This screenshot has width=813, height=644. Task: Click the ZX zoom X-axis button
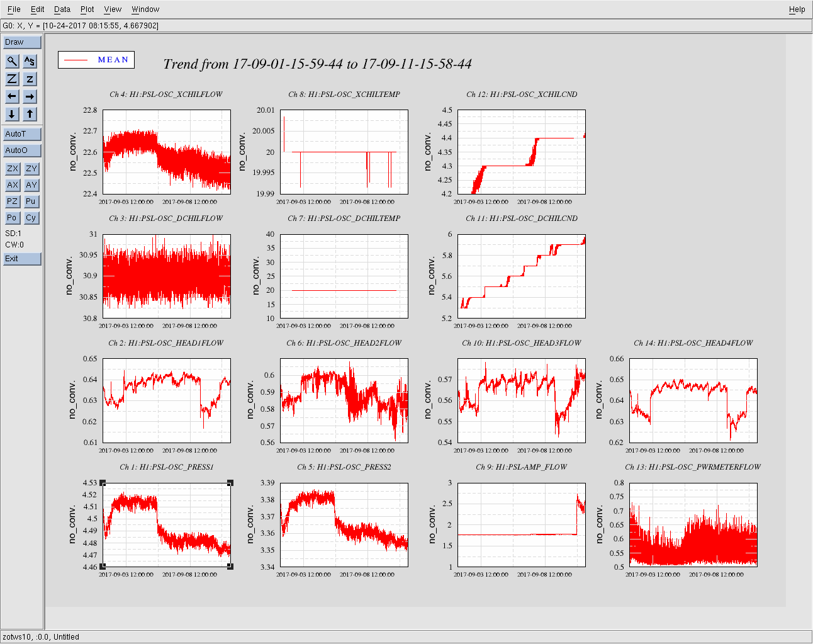point(13,169)
